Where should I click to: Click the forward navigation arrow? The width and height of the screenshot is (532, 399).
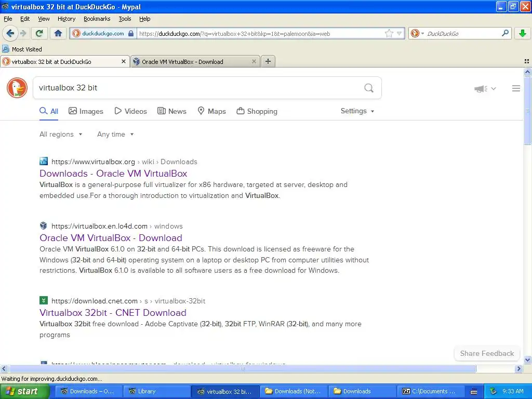[23, 33]
